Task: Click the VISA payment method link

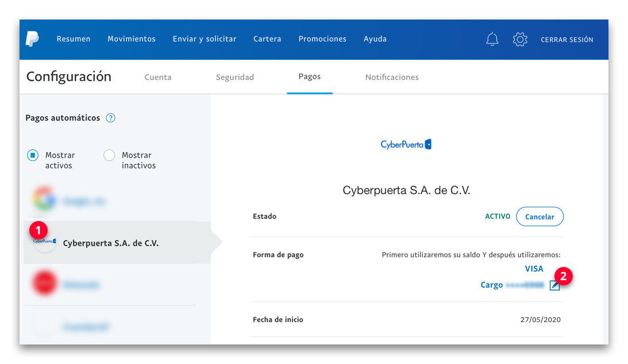Action: tap(534, 269)
